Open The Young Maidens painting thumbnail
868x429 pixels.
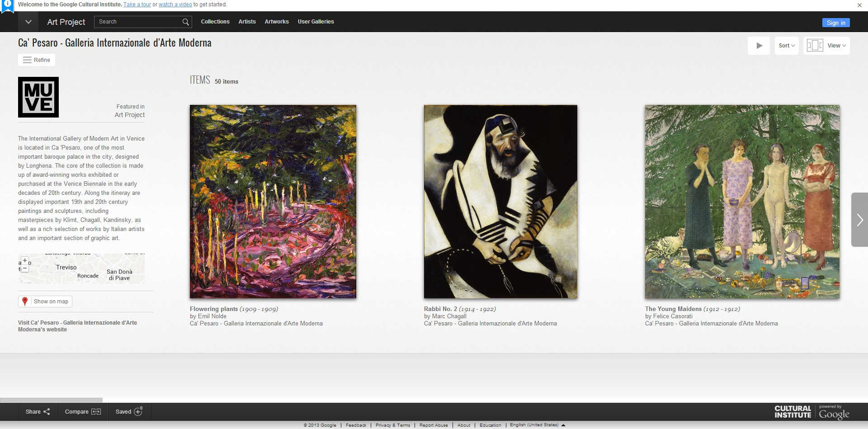pos(742,202)
